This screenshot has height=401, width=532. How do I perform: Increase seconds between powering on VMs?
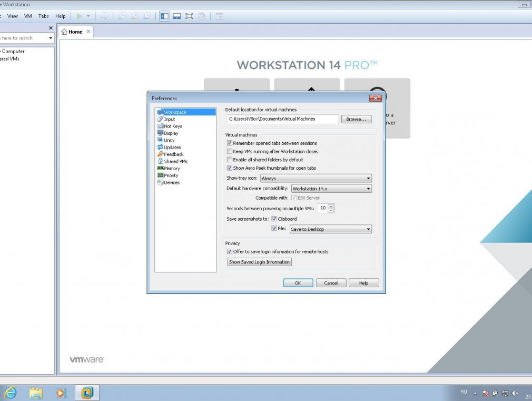click(x=331, y=206)
